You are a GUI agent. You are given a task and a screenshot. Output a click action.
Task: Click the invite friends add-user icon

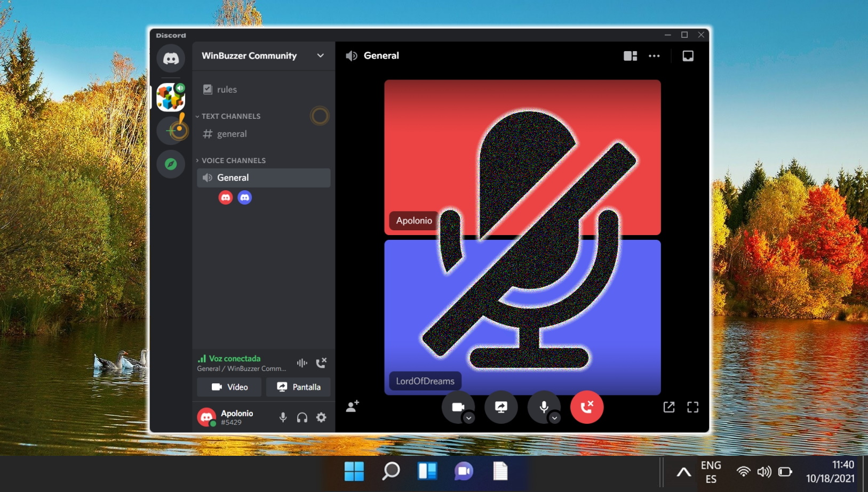(x=353, y=407)
